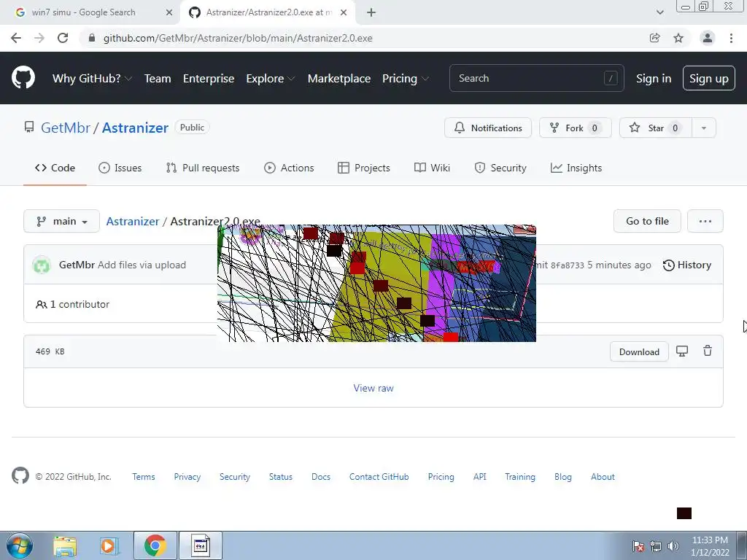Click the browser address bar URL
This screenshot has height=560, width=747.
(x=238, y=38)
